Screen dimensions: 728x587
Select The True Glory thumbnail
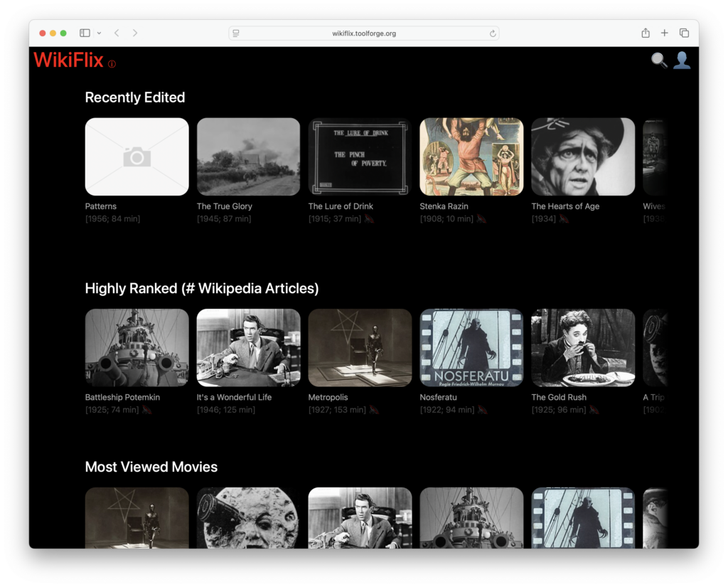(248, 157)
